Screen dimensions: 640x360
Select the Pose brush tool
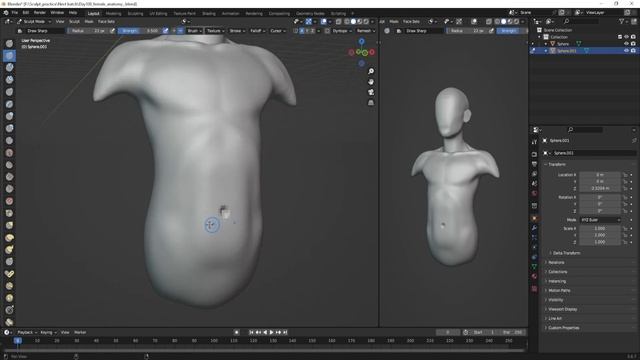[x=9, y=274]
